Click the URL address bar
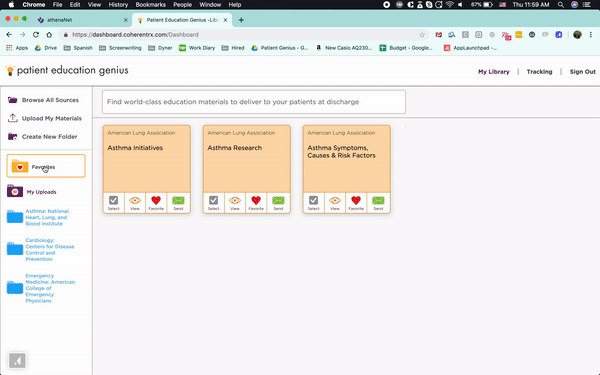 (245, 34)
